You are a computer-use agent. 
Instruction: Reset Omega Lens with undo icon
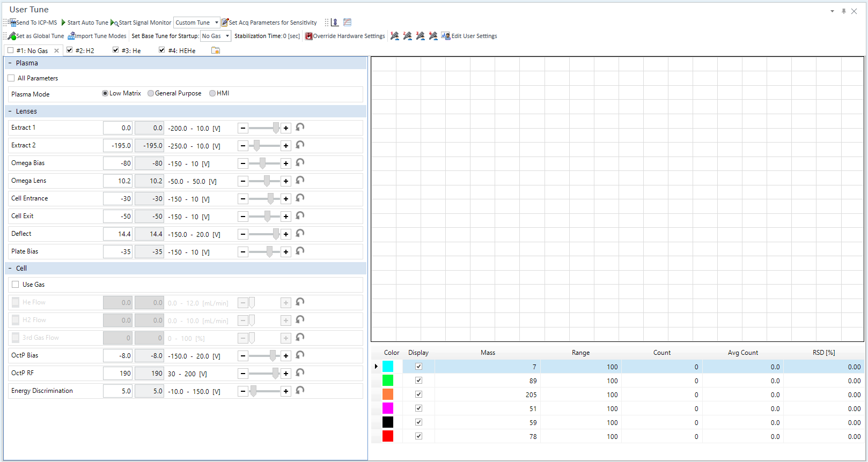click(x=300, y=181)
